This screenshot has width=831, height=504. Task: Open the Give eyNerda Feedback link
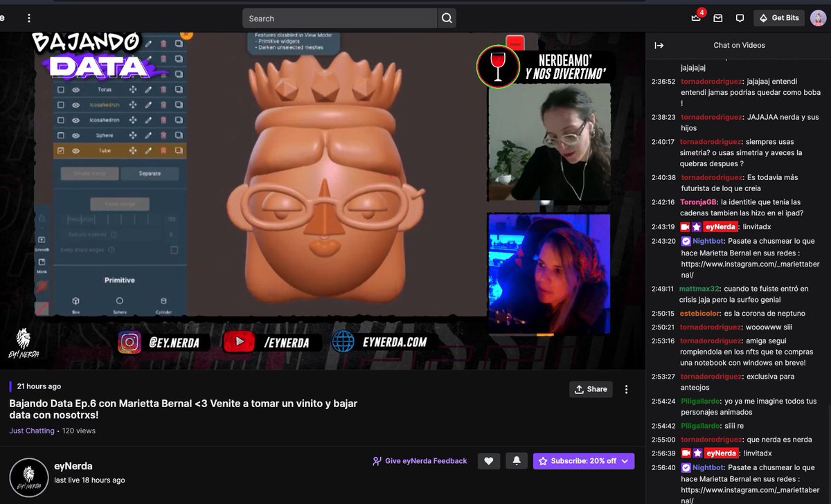click(421, 460)
